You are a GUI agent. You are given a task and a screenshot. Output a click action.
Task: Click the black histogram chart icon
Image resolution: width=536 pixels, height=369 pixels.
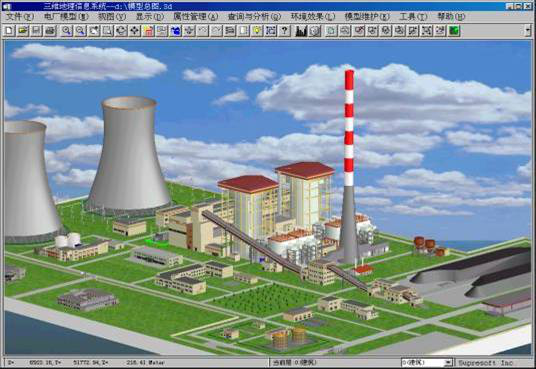click(x=301, y=31)
